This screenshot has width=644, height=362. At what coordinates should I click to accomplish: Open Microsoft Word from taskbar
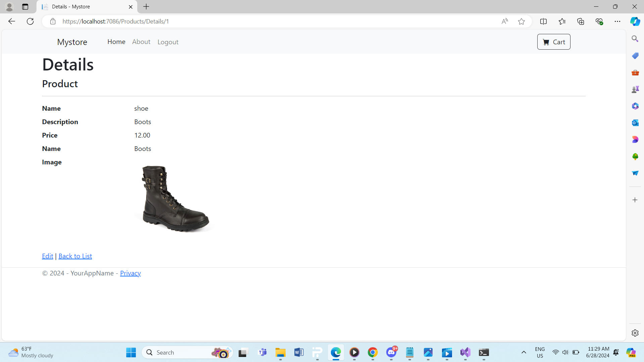tap(299, 353)
